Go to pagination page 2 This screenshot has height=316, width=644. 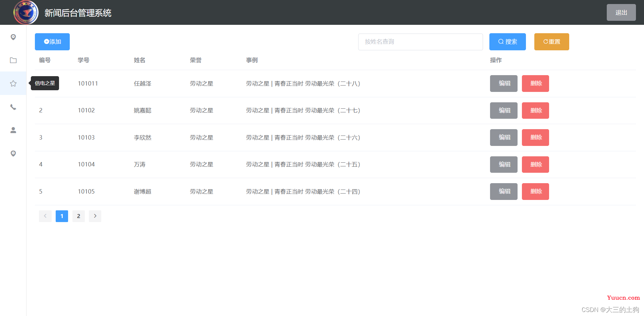[x=78, y=216]
